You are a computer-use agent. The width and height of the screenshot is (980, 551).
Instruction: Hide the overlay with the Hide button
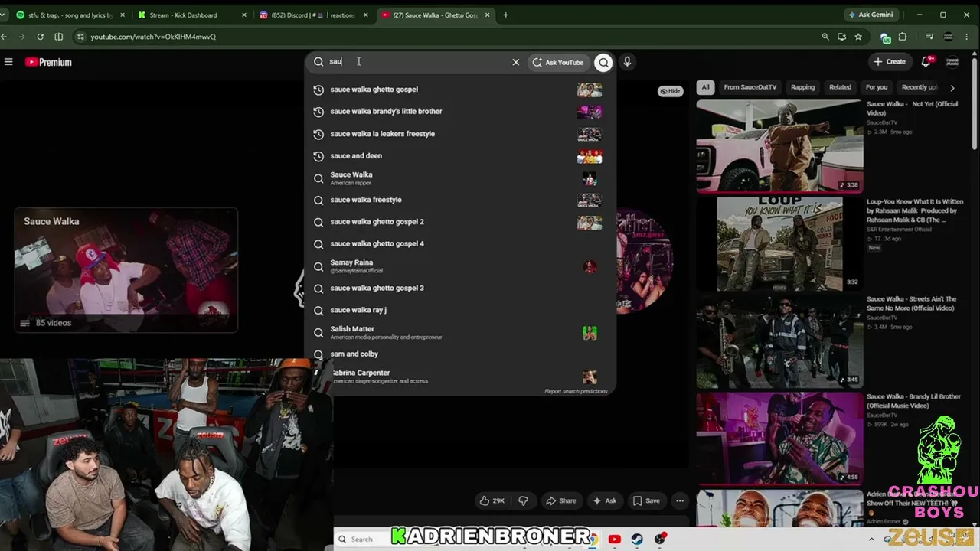pyautogui.click(x=670, y=91)
